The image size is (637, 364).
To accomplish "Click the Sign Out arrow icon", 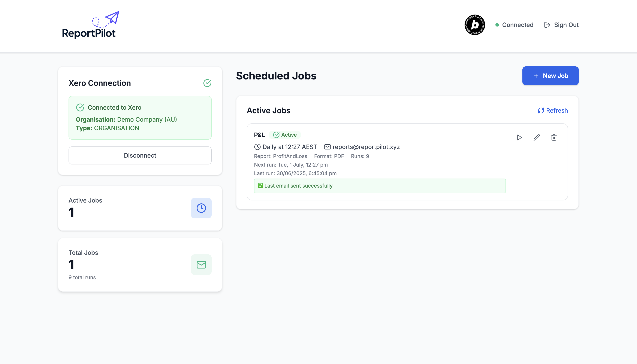I will (547, 25).
